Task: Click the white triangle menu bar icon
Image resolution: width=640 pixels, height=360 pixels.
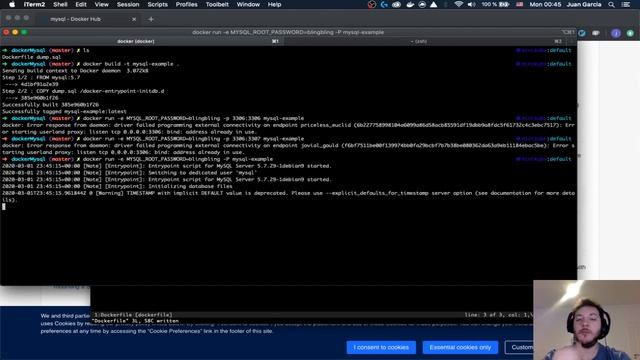Action: [433, 4]
